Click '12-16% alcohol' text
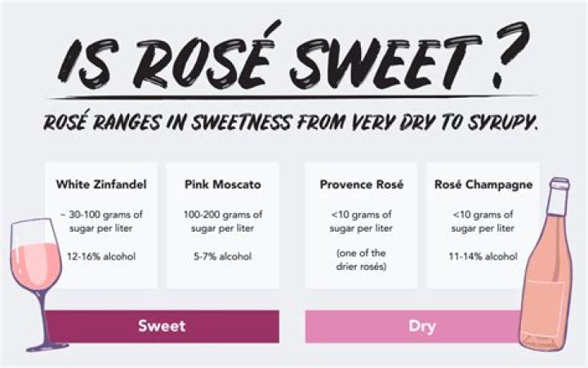The height and width of the screenshot is (368, 588). (101, 256)
